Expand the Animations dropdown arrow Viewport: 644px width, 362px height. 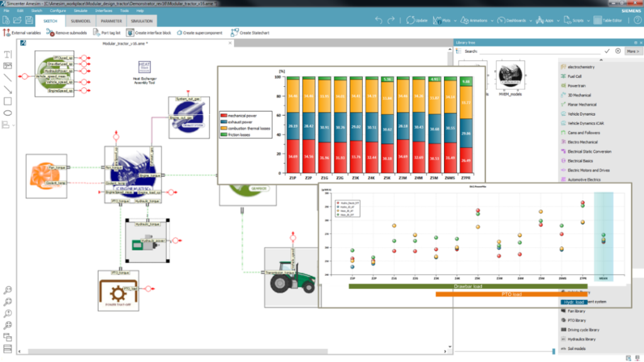click(492, 20)
